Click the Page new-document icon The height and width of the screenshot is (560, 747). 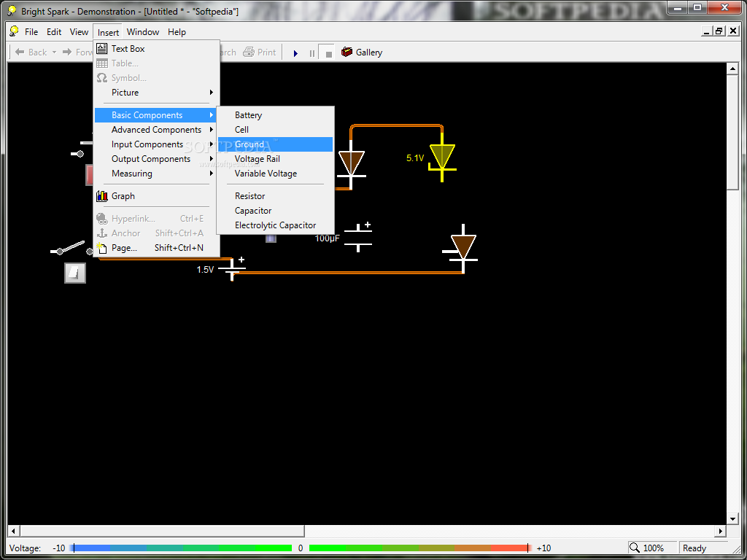pos(101,248)
